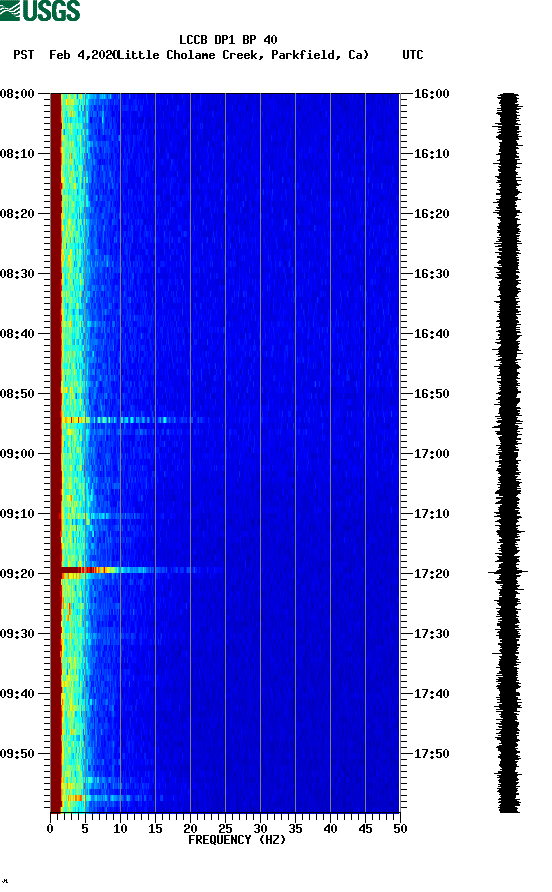Click the 08:10 PST time label
This screenshot has height=892, width=552.
(x=17, y=154)
